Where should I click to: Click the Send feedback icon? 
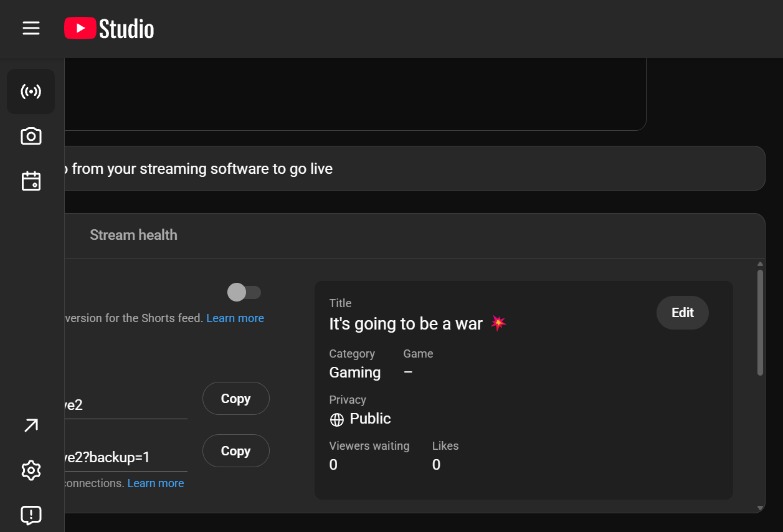(31, 515)
